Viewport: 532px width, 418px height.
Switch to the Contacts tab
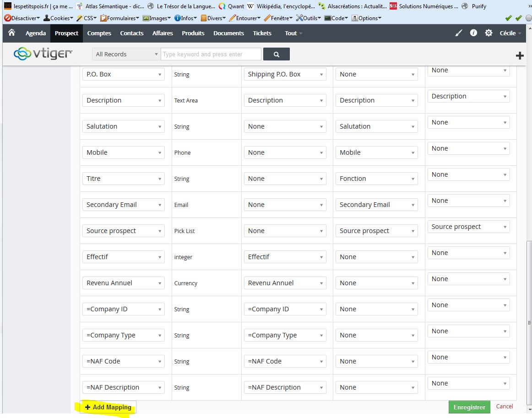(x=131, y=33)
